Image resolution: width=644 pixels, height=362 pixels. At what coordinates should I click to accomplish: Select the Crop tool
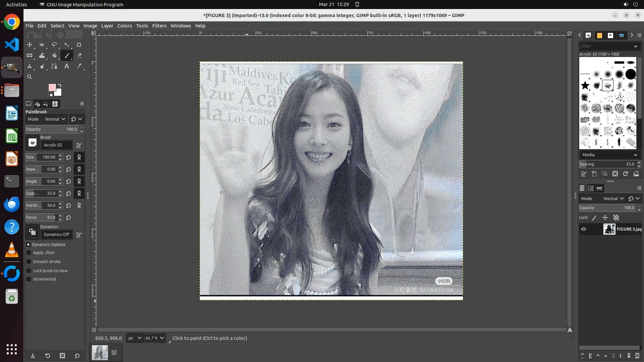[79, 45]
